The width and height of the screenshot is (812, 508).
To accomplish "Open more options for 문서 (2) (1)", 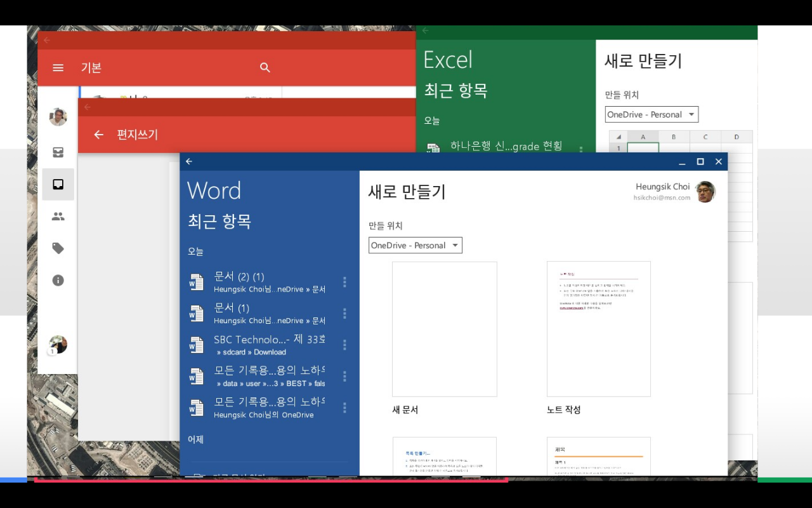I will tap(344, 282).
